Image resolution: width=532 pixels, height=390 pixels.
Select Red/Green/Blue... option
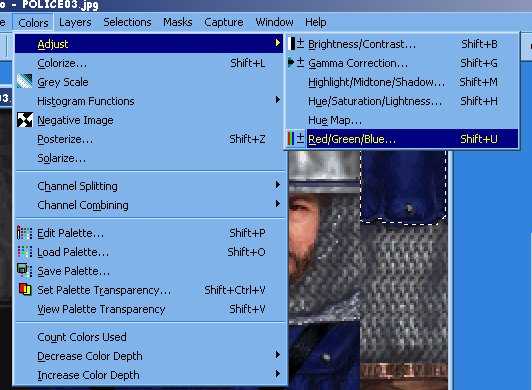[402, 139]
